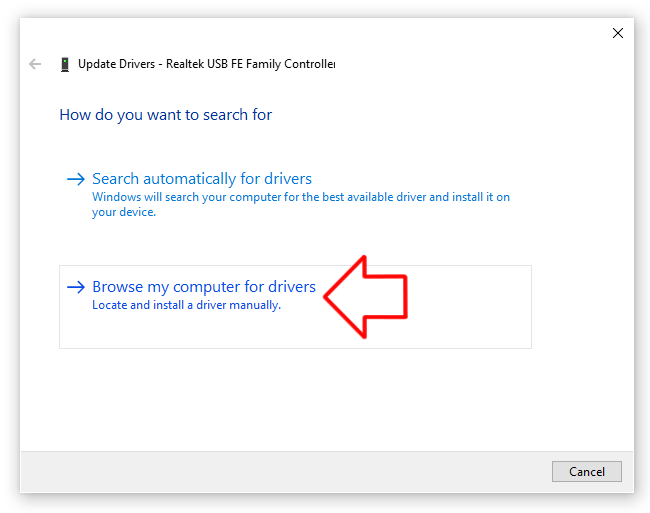Viewport: 650px width, 513px height.
Task: Close the Update Drivers dialog with X
Action: coord(618,33)
